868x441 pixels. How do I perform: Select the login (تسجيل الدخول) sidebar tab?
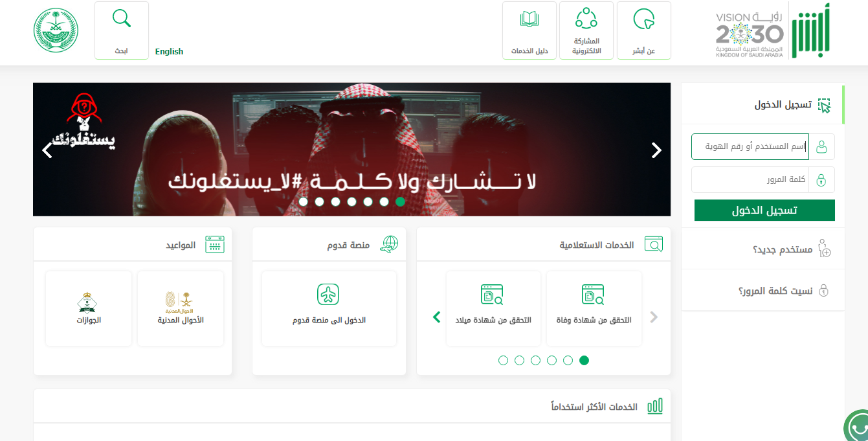(762, 104)
